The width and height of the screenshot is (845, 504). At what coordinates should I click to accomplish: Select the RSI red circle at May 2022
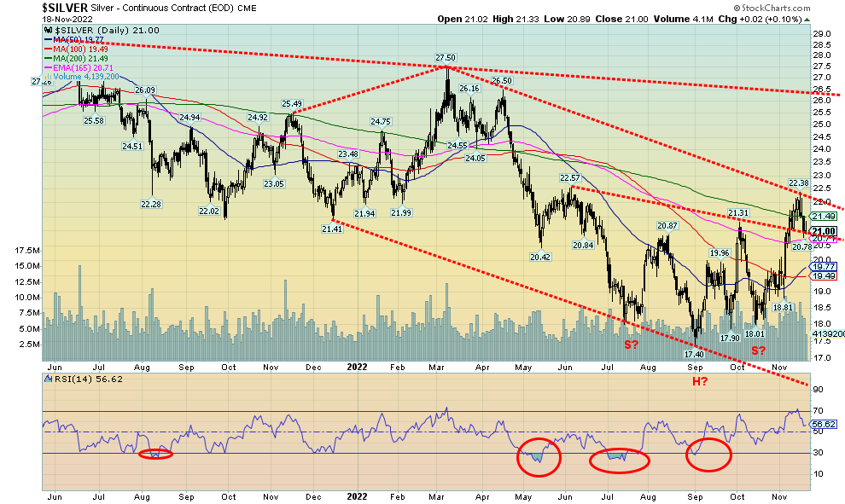[x=539, y=456]
